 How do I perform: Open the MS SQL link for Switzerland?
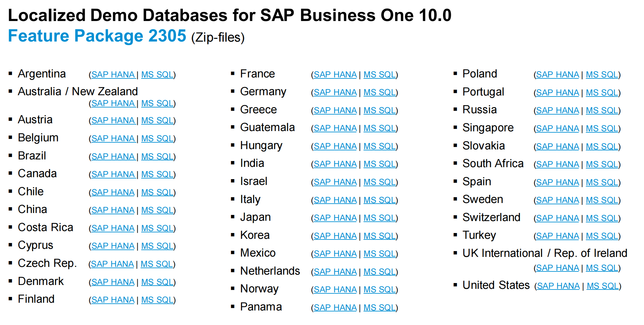pos(602,218)
